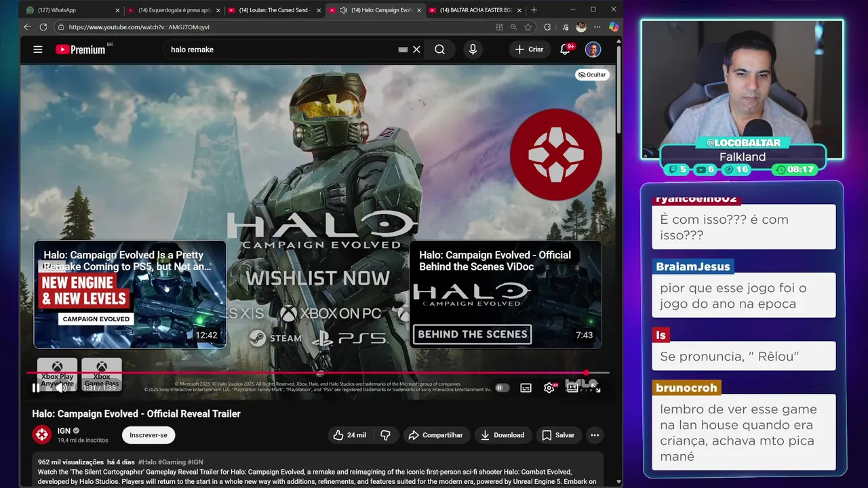The image size is (868, 488).
Task: Open browser profile avatar
Action: coord(580,27)
